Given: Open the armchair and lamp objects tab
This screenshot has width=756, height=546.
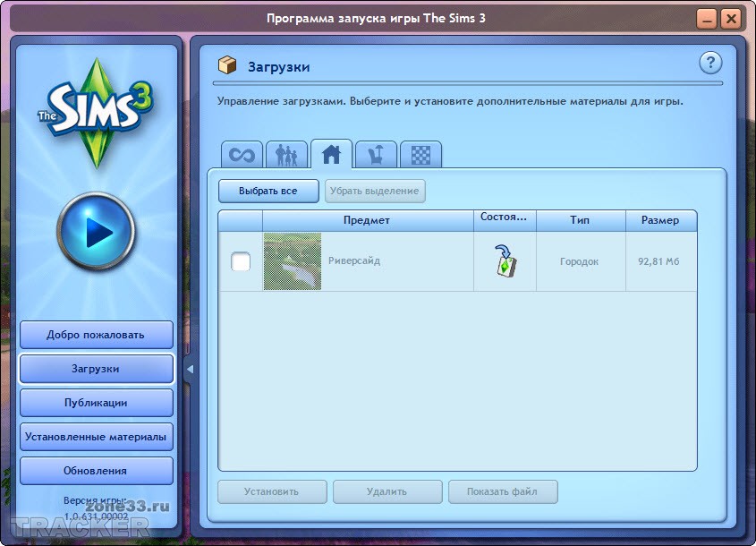Looking at the screenshot, I should (x=376, y=155).
